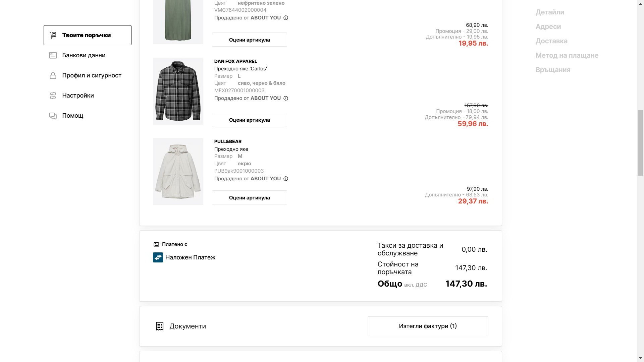Jump to the Адреси section
Viewport: 644px width, 362px height.
[548, 26]
